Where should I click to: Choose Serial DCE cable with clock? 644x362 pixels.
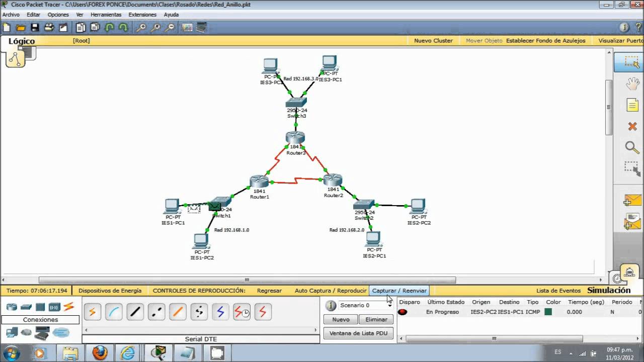click(242, 312)
